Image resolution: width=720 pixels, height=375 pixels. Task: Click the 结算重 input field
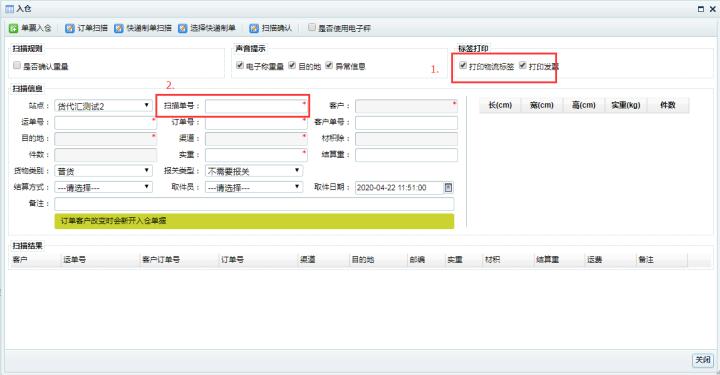406,155
